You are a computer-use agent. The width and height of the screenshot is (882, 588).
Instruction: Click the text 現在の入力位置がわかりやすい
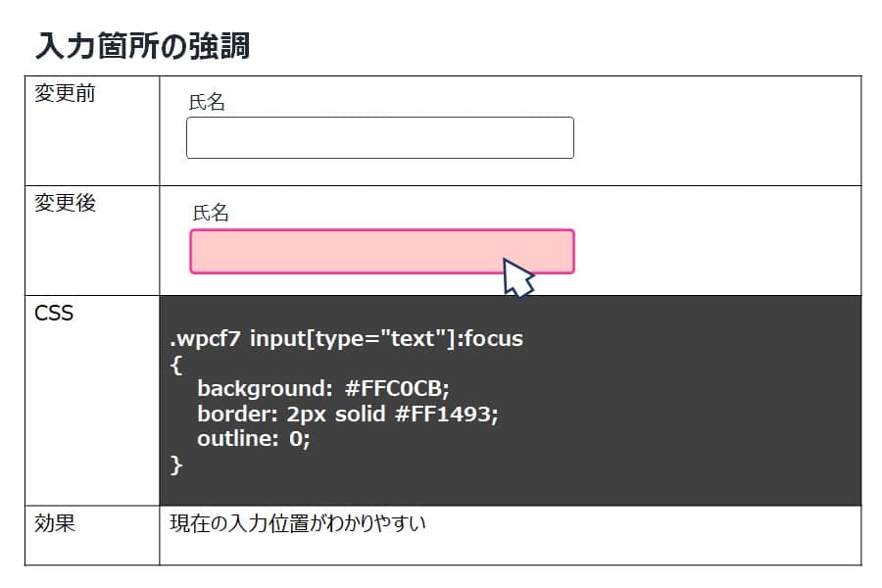[298, 523]
